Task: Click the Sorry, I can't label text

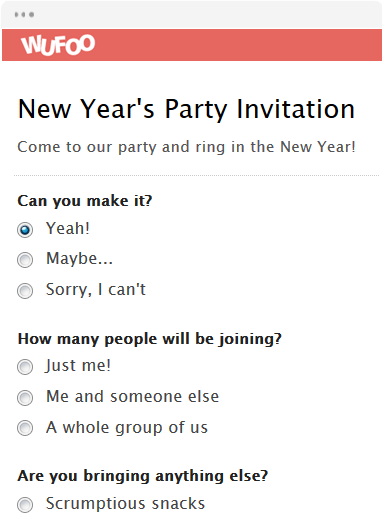Action: pyautogui.click(x=96, y=290)
